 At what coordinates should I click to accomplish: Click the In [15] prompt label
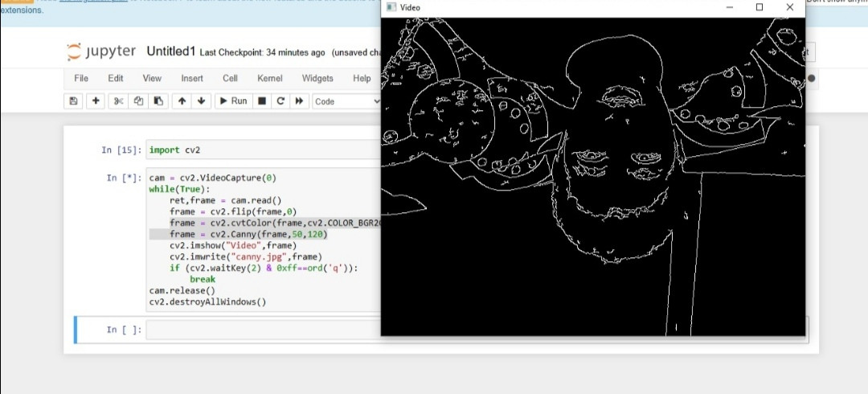121,150
